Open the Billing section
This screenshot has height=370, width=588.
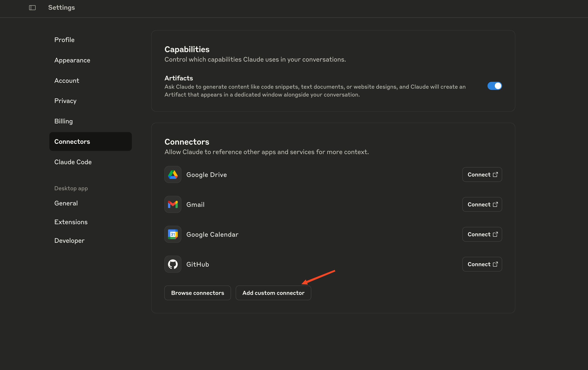(63, 121)
